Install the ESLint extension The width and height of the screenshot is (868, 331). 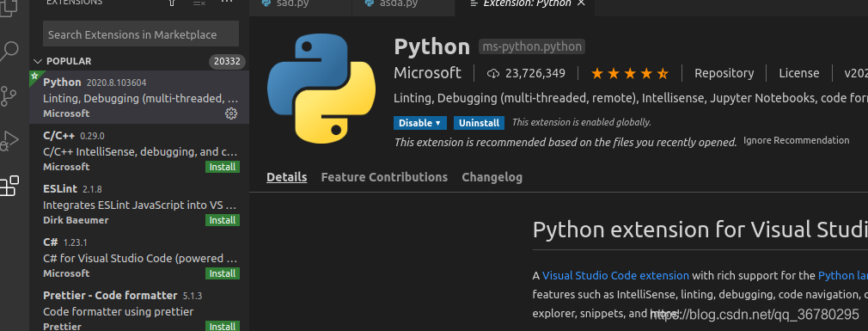click(x=223, y=220)
